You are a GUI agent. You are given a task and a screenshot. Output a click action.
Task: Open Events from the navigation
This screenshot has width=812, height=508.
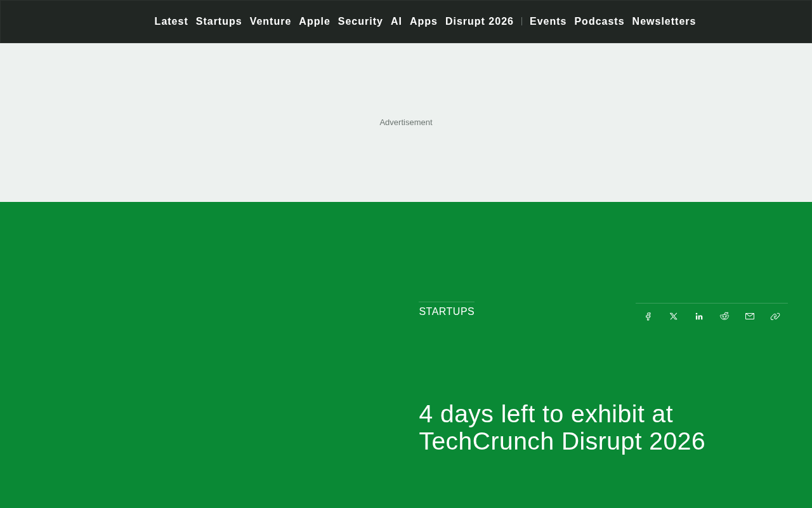pyautogui.click(x=548, y=22)
